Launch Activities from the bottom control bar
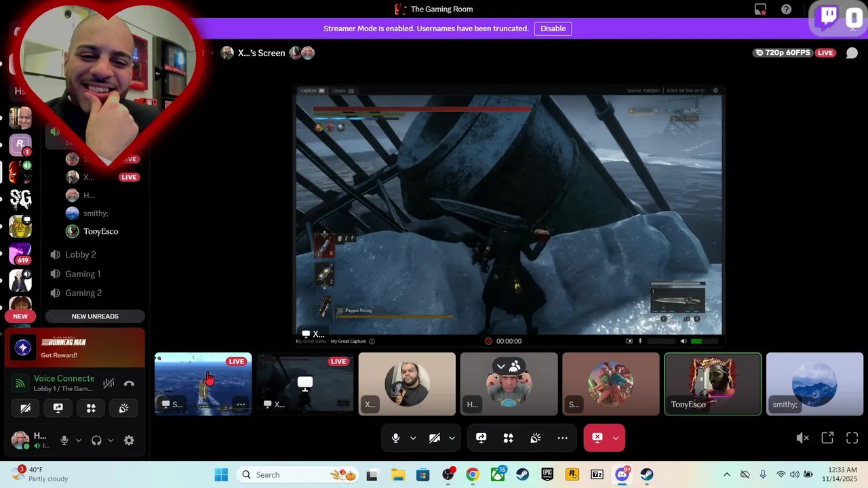 point(508,438)
